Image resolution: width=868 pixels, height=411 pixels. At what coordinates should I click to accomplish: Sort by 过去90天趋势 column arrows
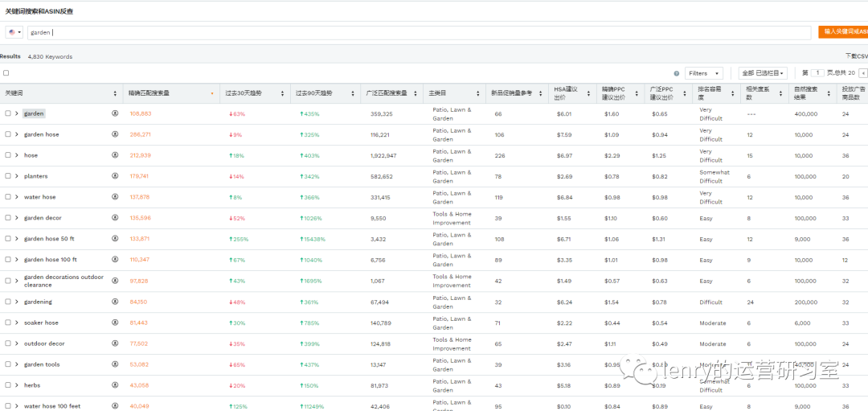point(353,93)
